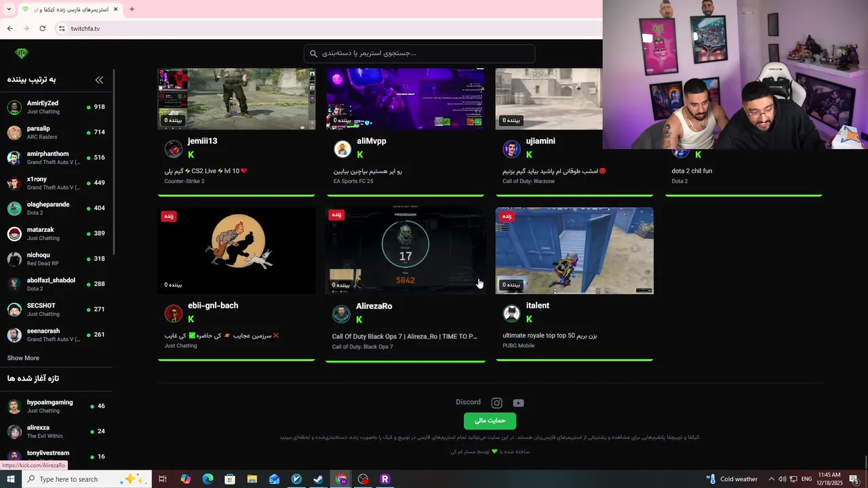Collapse the sidebar with double chevron
Screen dimensions: 868x488
[99, 80]
